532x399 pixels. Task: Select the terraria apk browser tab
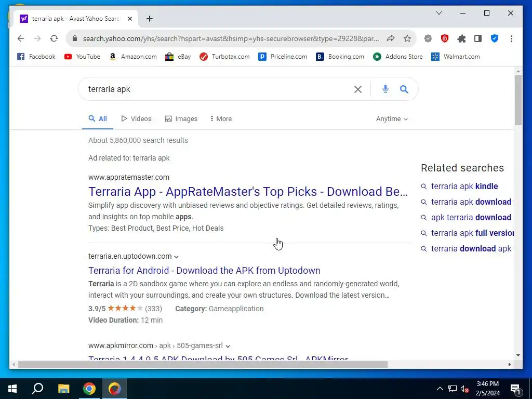click(x=75, y=19)
